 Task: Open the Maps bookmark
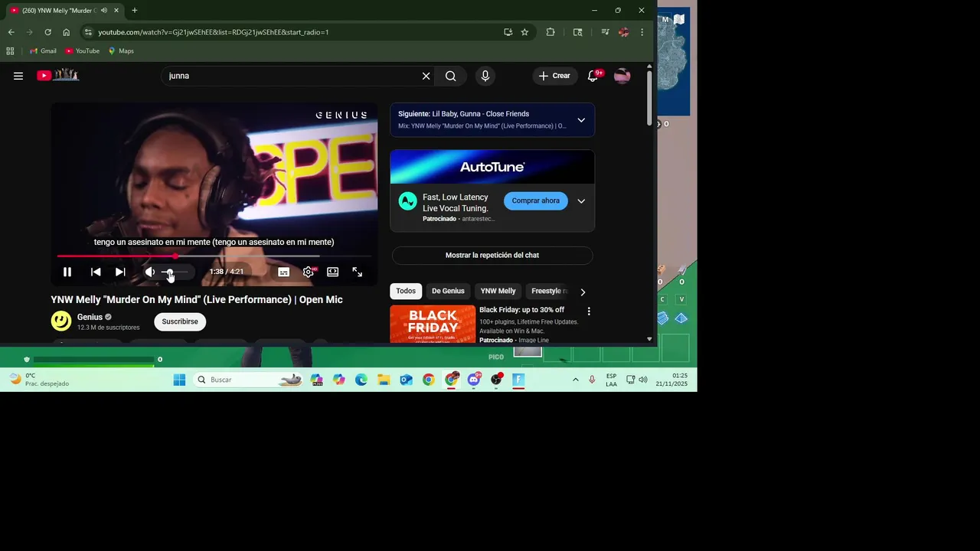coord(121,51)
